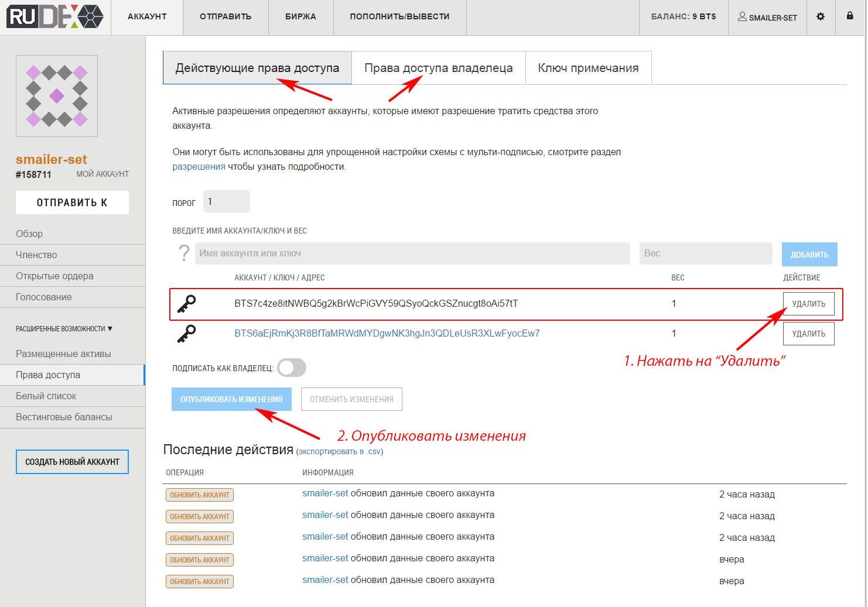Click the RuDEX logo
868x607 pixels.
click(55, 17)
